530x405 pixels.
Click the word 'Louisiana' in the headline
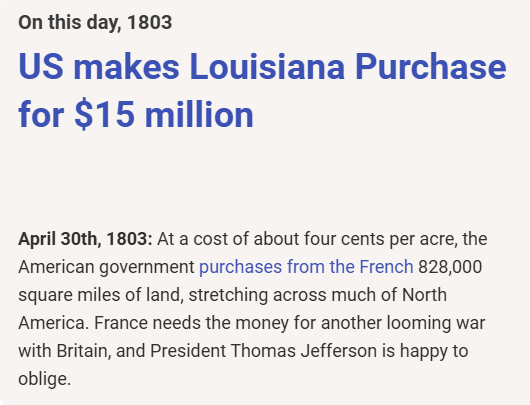click(267, 66)
